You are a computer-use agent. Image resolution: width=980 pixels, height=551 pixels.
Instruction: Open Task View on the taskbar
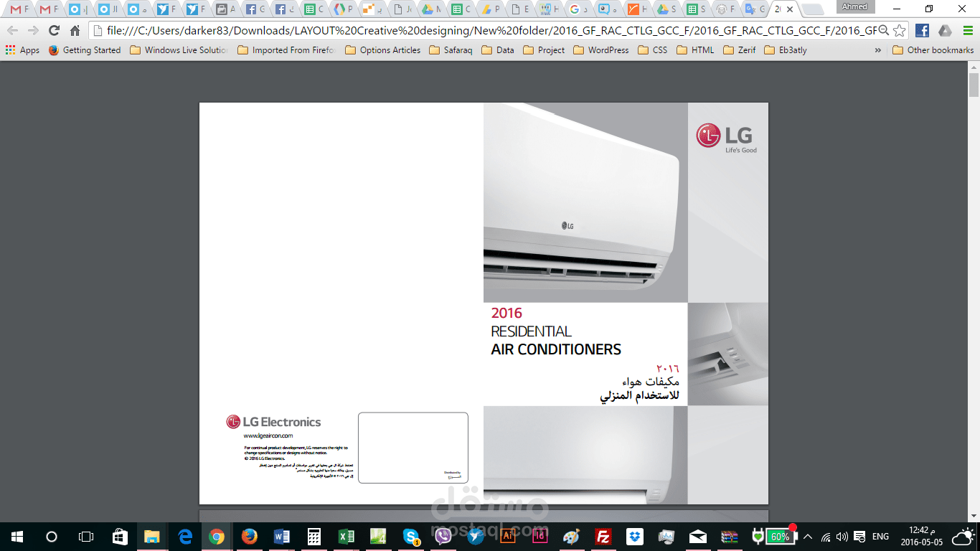tap(86, 537)
